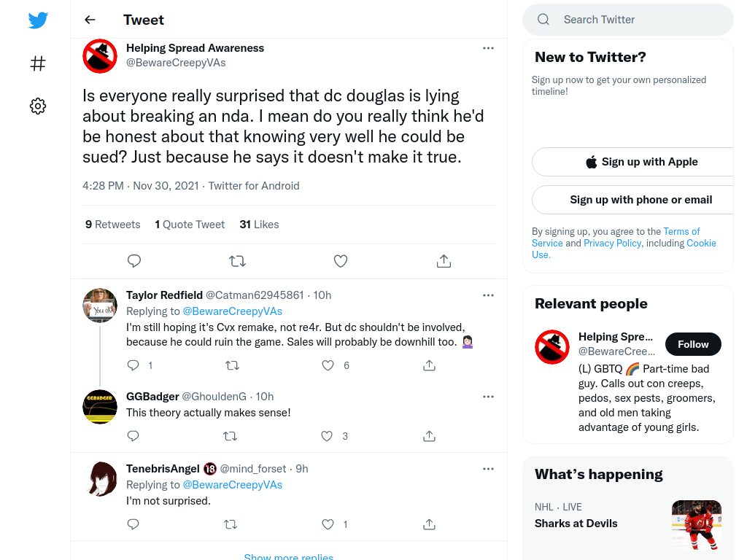
Task: Like Taylor Redfield's reply
Action: (x=328, y=365)
